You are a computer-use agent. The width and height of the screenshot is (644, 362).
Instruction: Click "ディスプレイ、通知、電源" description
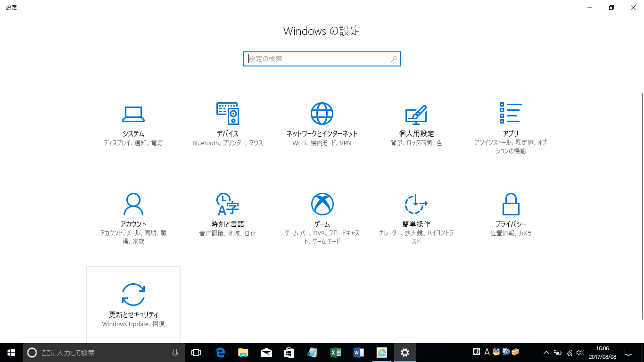pos(133,143)
